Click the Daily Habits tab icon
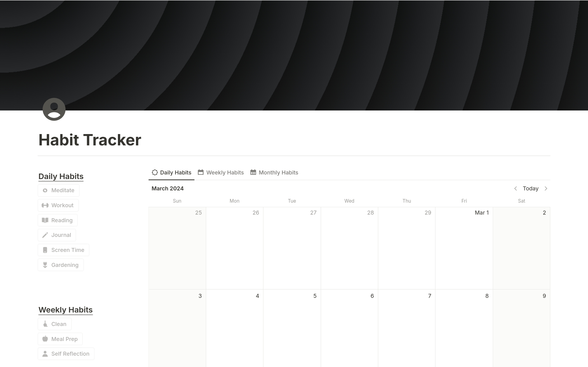 [154, 173]
